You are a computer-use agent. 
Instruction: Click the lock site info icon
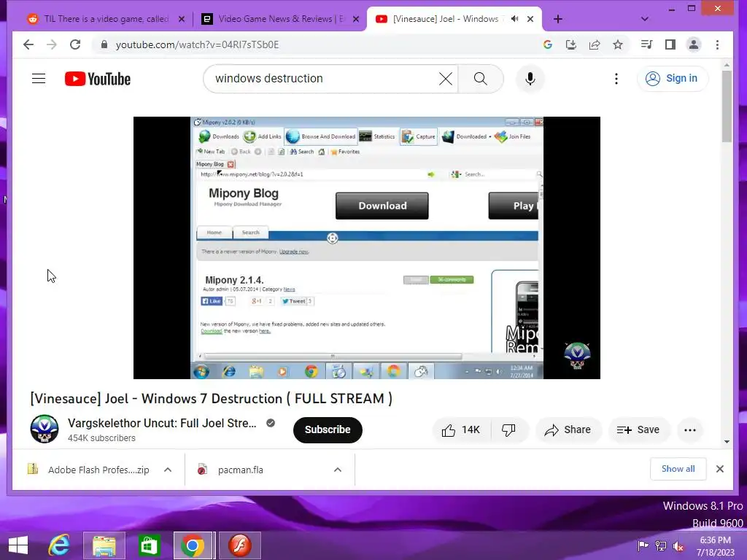(x=104, y=44)
